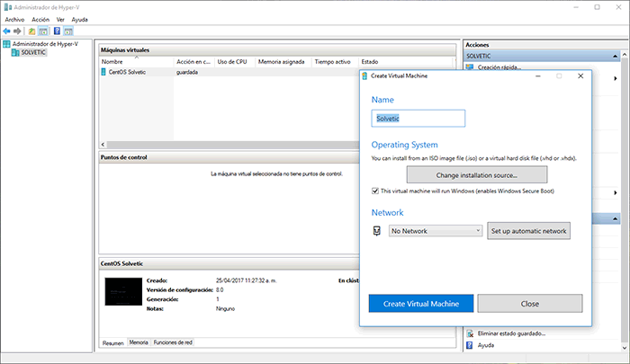Click the Create Virtual Machine dialog title icon
This screenshot has width=630, height=364.
click(364, 75)
